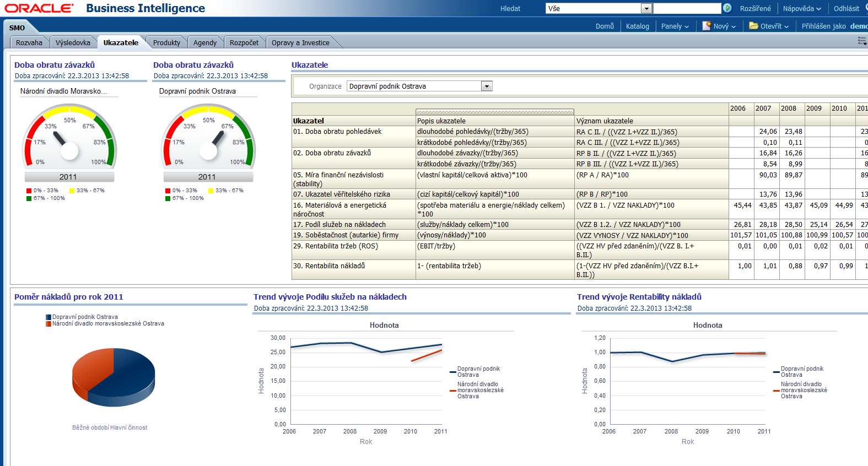The image size is (868, 466).
Task: Click the Oracle logo
Action: pyautogui.click(x=39, y=8)
